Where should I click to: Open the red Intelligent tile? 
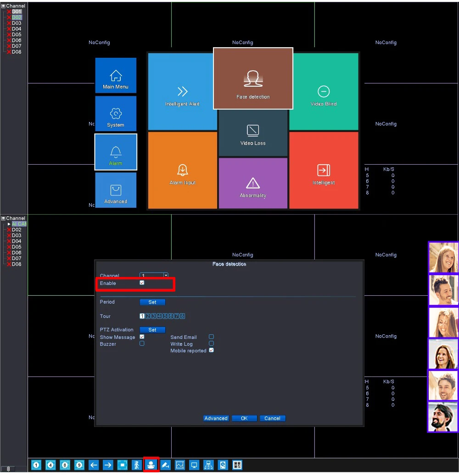324,170
